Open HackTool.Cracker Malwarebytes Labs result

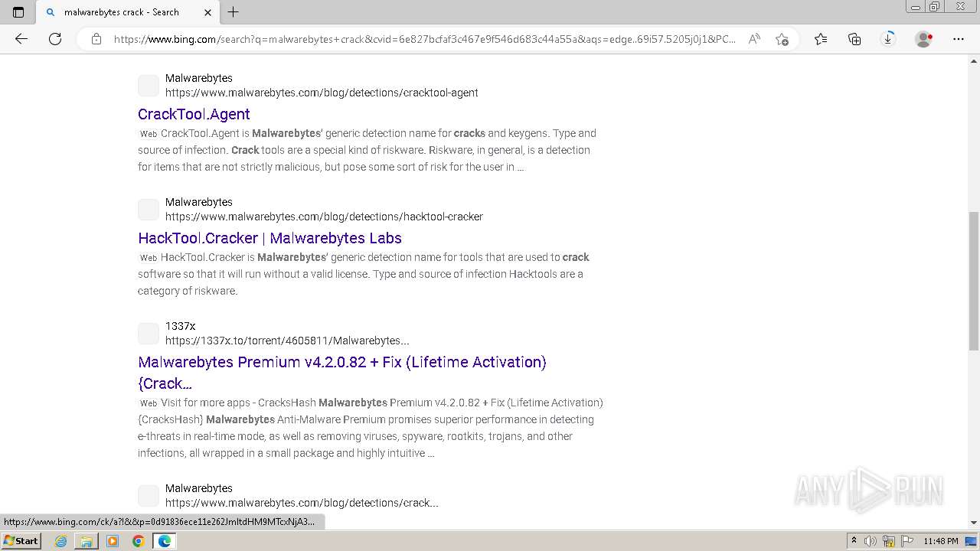tap(269, 238)
